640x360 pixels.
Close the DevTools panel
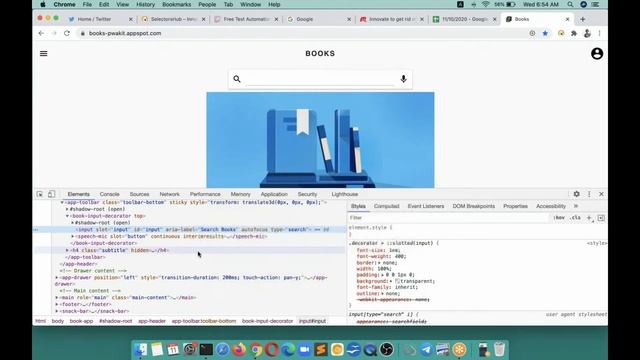(601, 194)
